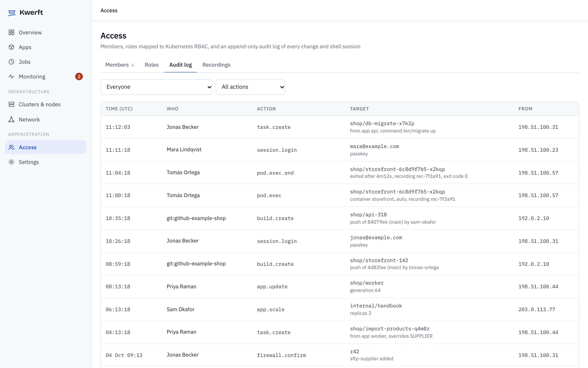Click the FROM column header

(x=525, y=109)
